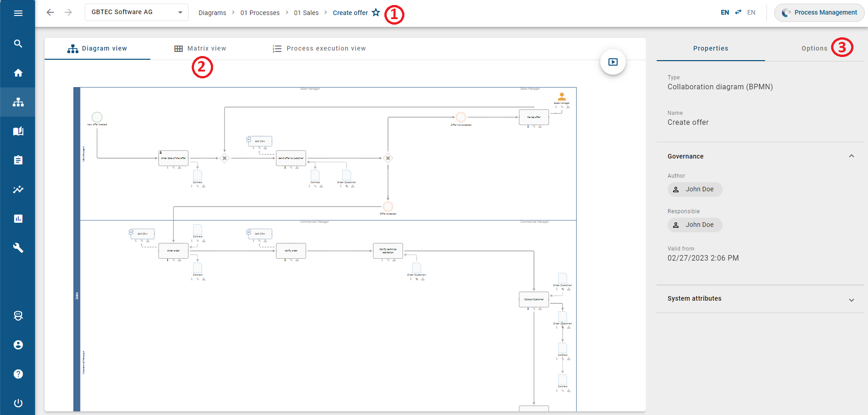Screen dimensions: 868x415
Task: Navigate back with the left arrow
Action: [51, 12]
